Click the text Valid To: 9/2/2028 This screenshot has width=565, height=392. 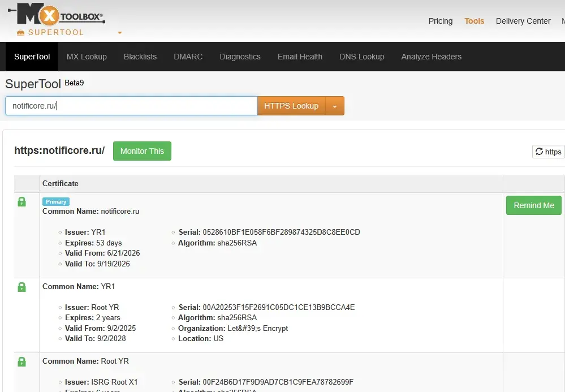click(95, 338)
